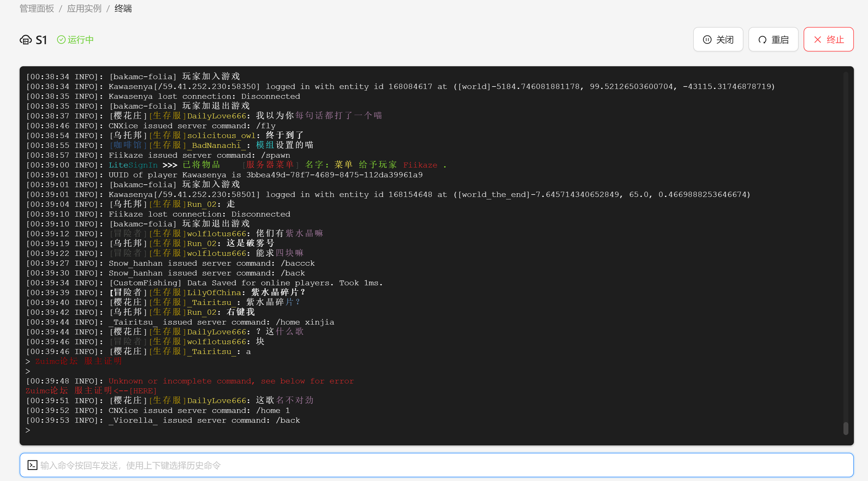The image size is (868, 481).
Task: Click the '/home xinjia' command log line
Action: (x=180, y=322)
